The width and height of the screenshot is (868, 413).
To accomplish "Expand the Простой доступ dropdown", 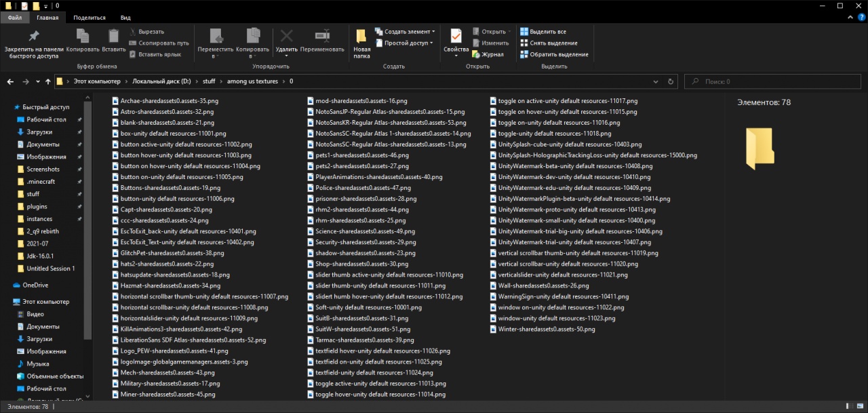I will coord(431,43).
